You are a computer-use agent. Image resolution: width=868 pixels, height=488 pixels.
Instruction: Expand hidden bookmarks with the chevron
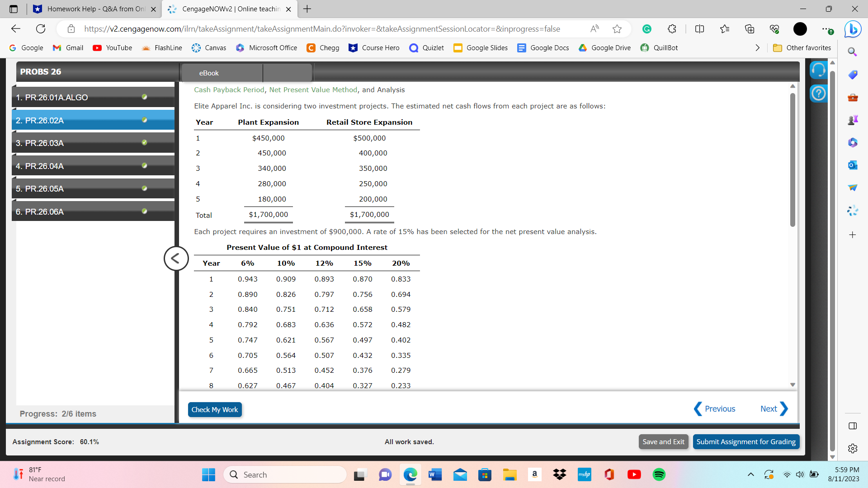(x=758, y=47)
